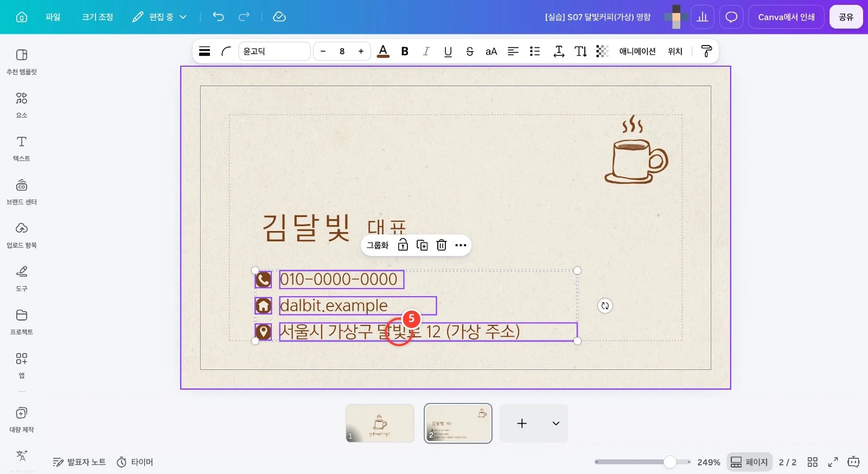Expand add page options chevron

coord(556,423)
